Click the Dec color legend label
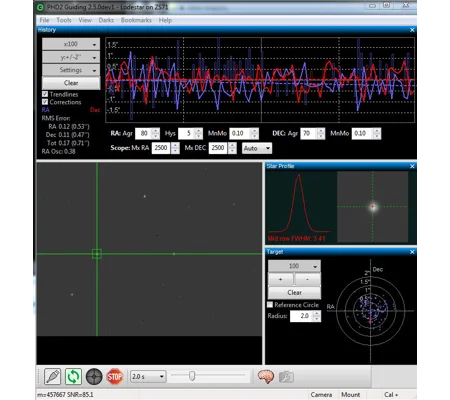The image size is (450, 400). (95, 110)
